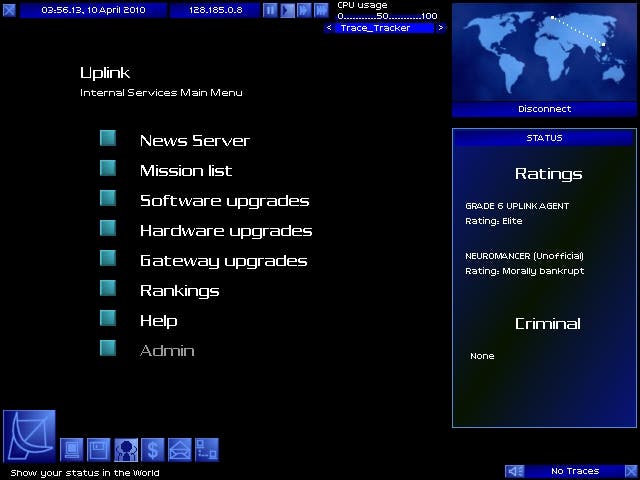The height and width of the screenshot is (480, 640).
Task: Open finances with the dollar icon
Action: coord(153,450)
